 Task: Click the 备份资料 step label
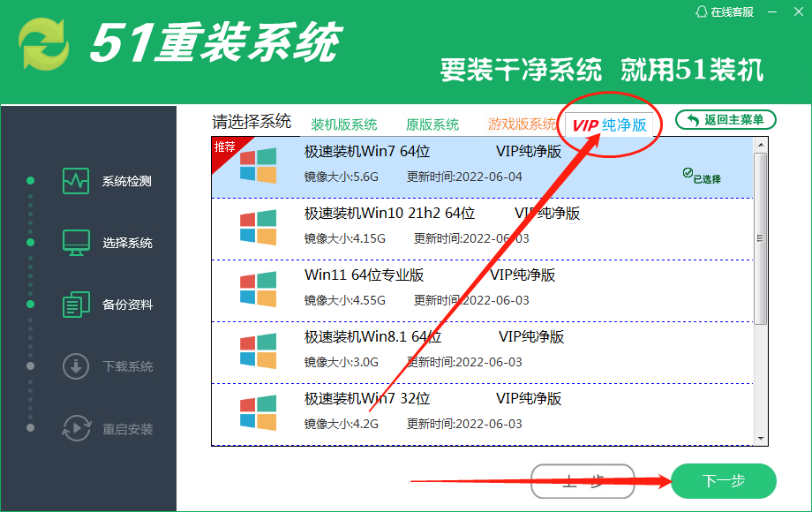pyautogui.click(x=127, y=305)
